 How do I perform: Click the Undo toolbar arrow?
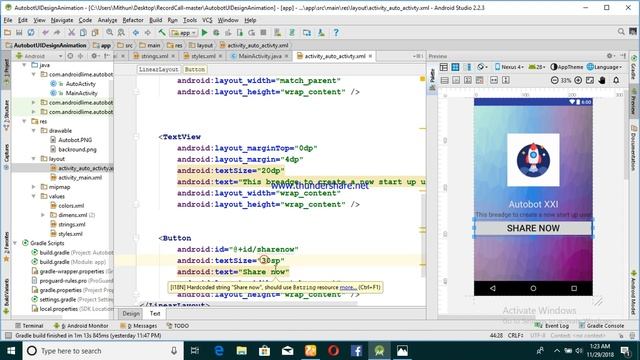(45, 33)
